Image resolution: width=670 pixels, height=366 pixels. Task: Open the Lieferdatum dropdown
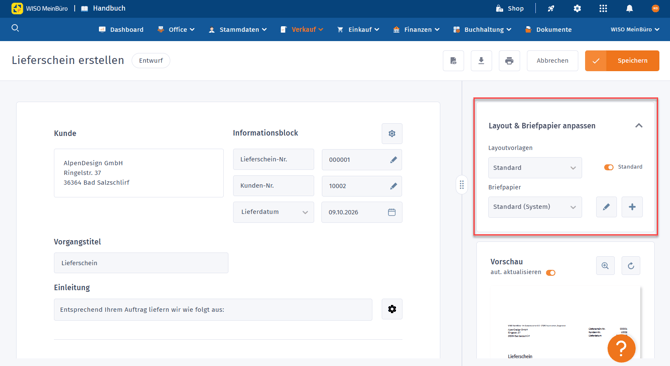[x=273, y=212]
